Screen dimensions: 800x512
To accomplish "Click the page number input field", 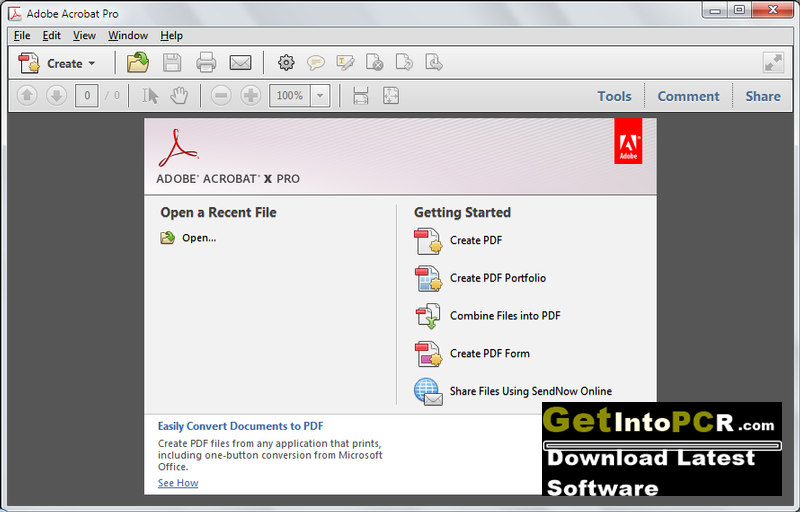I will coord(87,95).
